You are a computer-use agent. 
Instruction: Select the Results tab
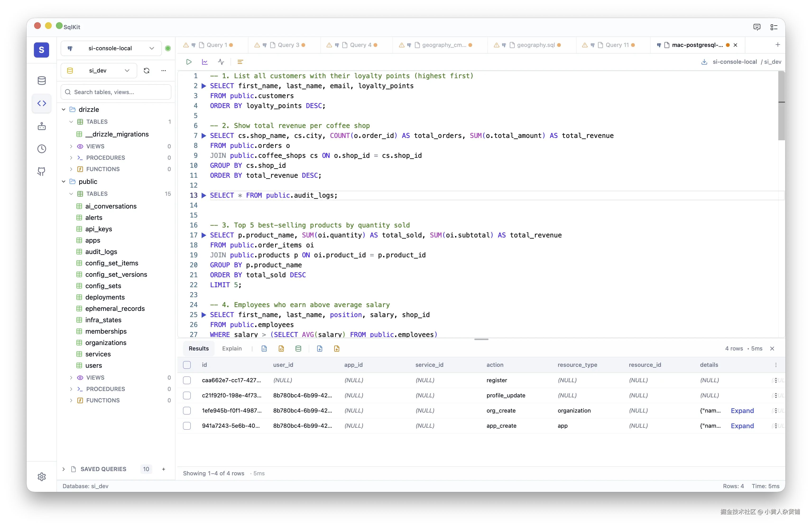point(198,348)
